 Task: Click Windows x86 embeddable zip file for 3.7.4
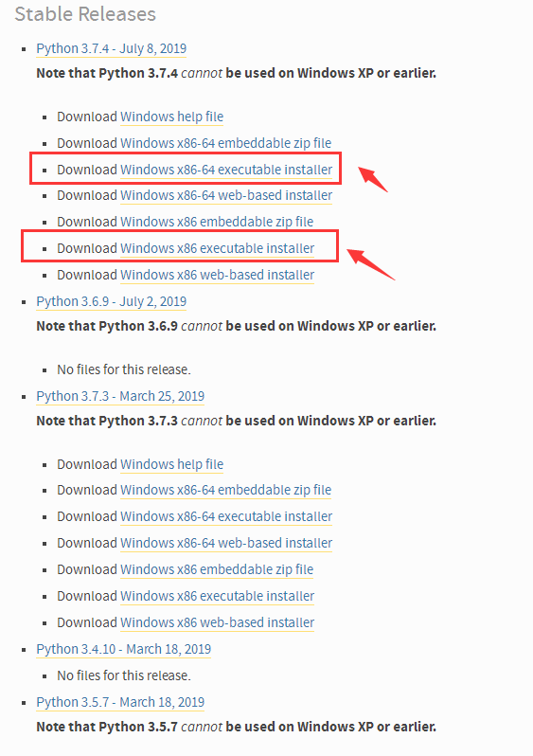[x=217, y=222]
